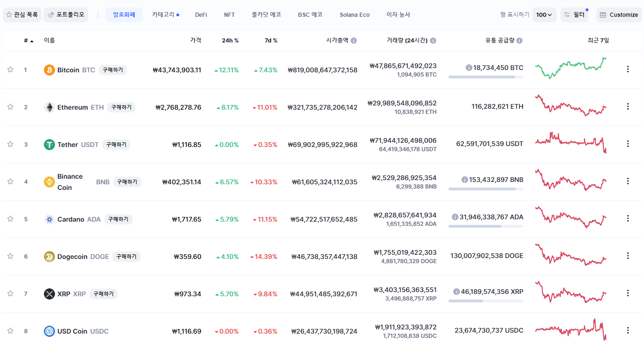Viewport: 644px width, 349px height.
Task: Sort by the 7d % column header
Action: [271, 41]
